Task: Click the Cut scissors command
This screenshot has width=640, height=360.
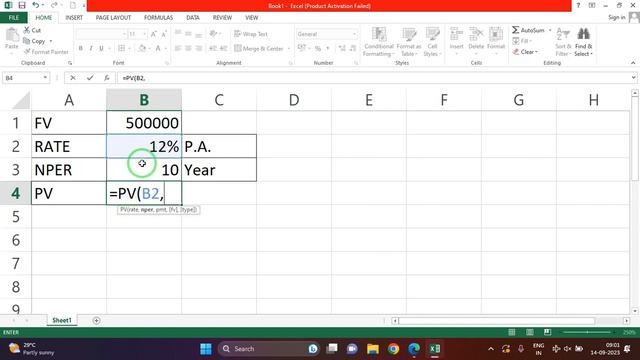Action: coord(32,30)
